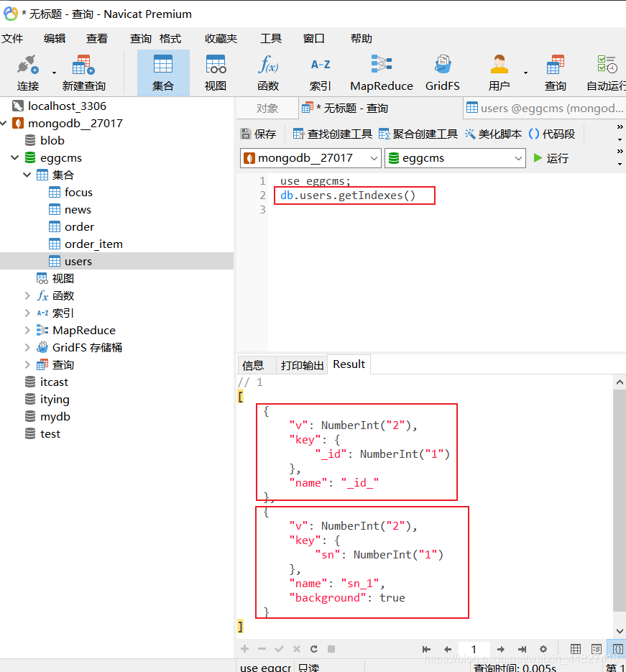Open the 查看 menu

pyautogui.click(x=97, y=39)
